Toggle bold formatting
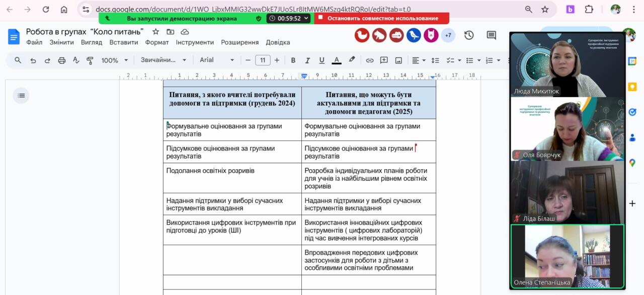Screen dimensions: 644x295 pyautogui.click(x=293, y=60)
